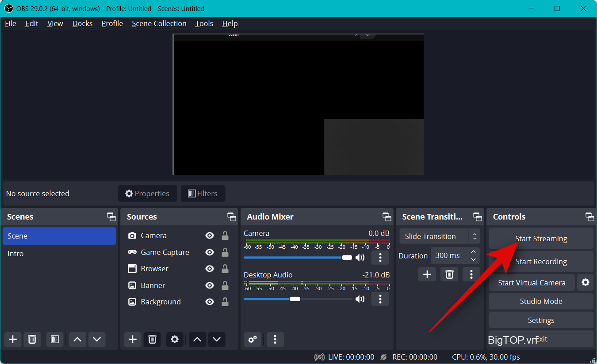Image resolution: width=597 pixels, height=364 pixels.
Task: Move source up in Sources panel
Action: pos(197,339)
